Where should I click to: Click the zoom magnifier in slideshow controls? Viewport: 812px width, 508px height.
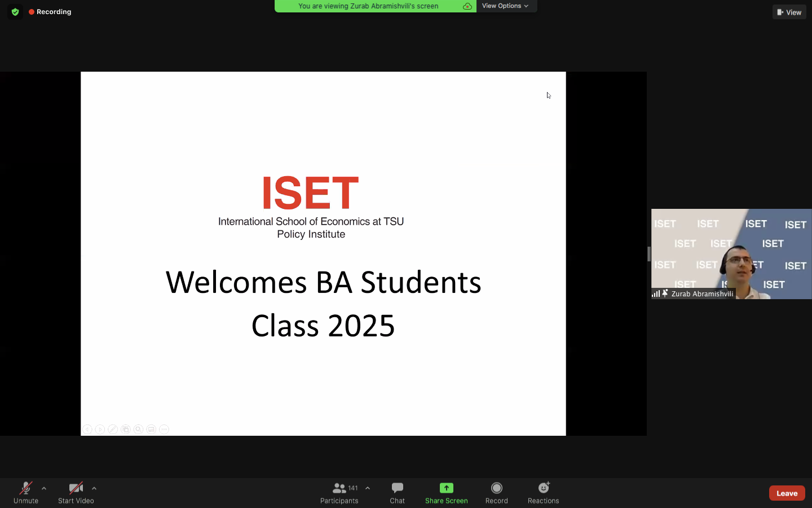click(138, 430)
